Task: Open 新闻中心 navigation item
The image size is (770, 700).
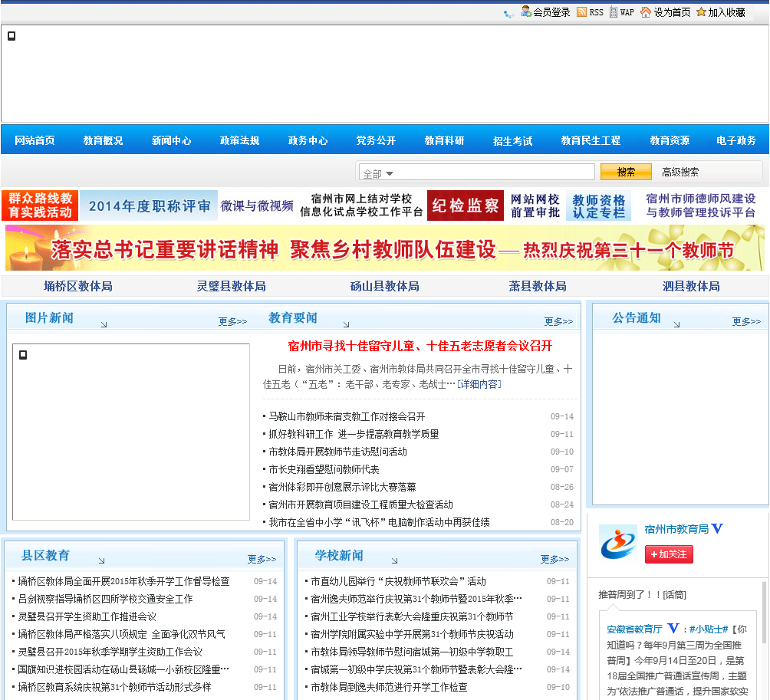Action: coord(171,140)
